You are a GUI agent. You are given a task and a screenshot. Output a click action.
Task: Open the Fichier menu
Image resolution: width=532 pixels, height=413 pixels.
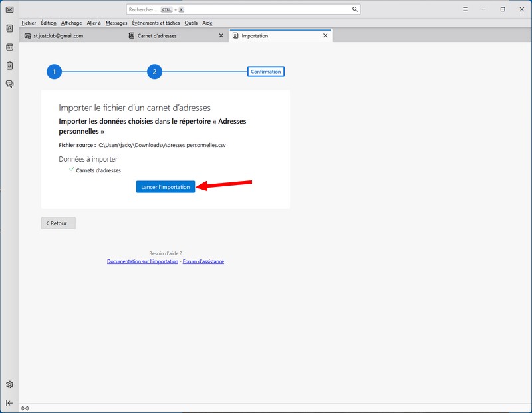pyautogui.click(x=29, y=23)
